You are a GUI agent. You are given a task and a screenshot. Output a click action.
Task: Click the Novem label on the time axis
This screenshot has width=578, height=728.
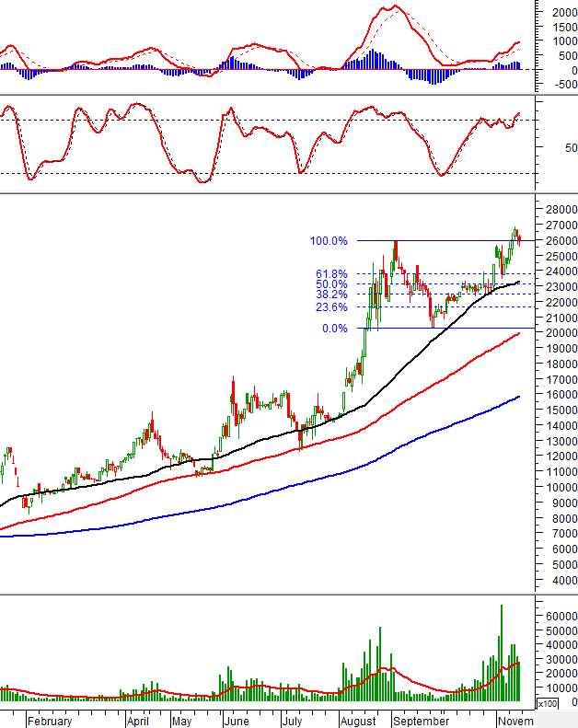pyautogui.click(x=514, y=722)
